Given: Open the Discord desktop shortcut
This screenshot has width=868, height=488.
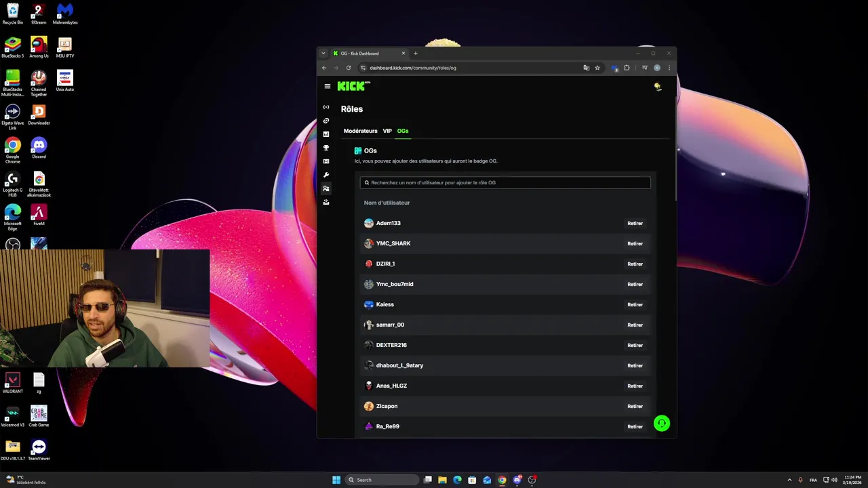Looking at the screenshot, I should pos(39,148).
